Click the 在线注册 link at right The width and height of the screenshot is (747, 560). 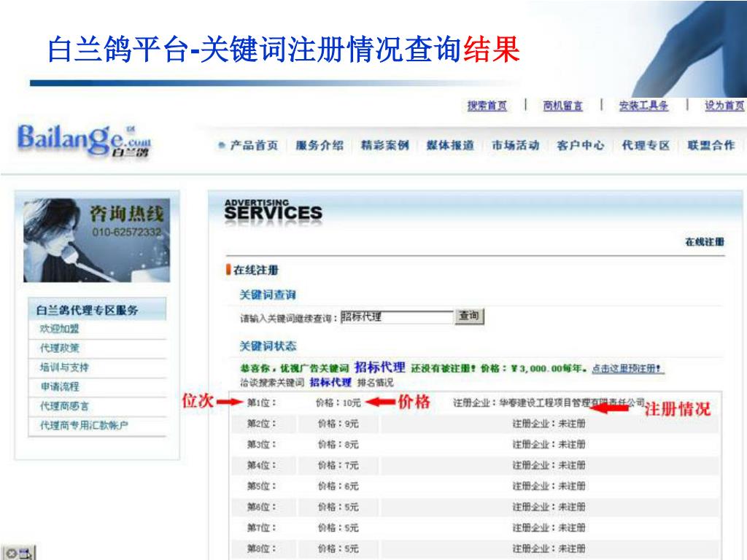coord(705,242)
